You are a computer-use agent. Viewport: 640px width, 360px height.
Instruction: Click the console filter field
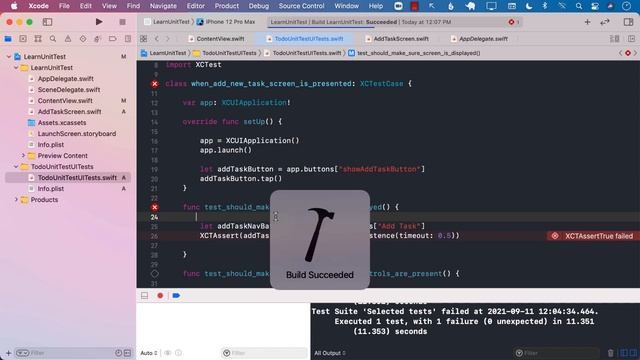(556, 353)
